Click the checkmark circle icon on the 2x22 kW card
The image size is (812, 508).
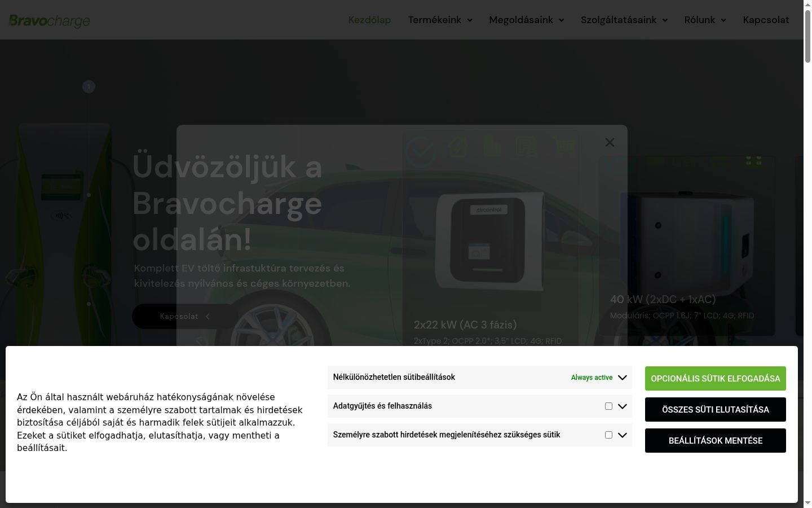421,151
